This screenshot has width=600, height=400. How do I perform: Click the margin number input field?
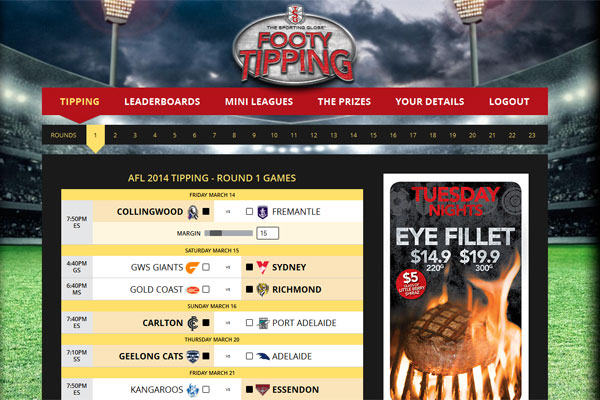click(267, 233)
